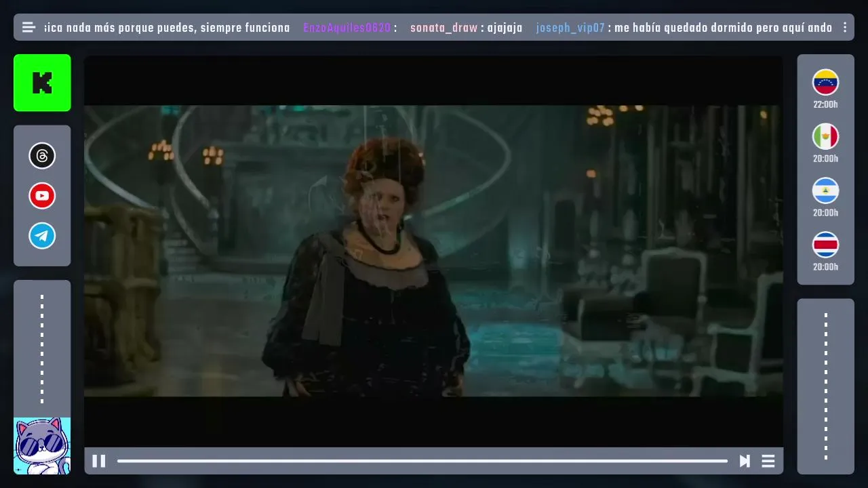
Task: Select the Costa Rica flag 20:00h
Action: (826, 245)
